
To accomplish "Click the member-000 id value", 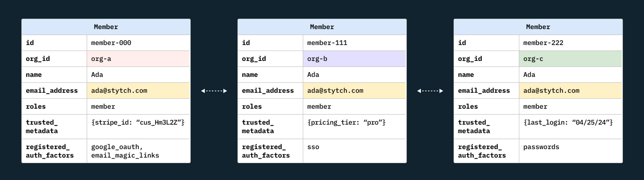I will pyautogui.click(x=111, y=43).
